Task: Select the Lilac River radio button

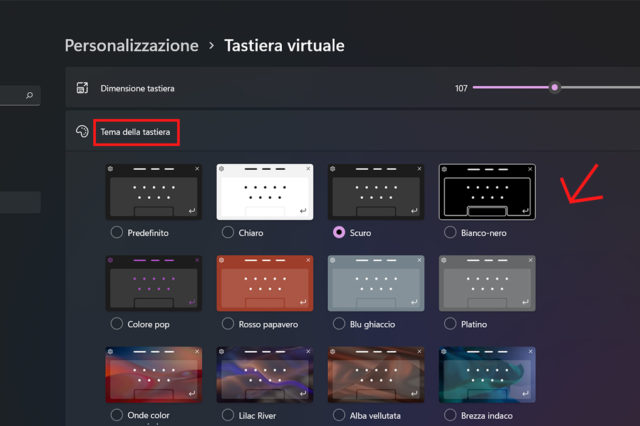Action: 228,415
